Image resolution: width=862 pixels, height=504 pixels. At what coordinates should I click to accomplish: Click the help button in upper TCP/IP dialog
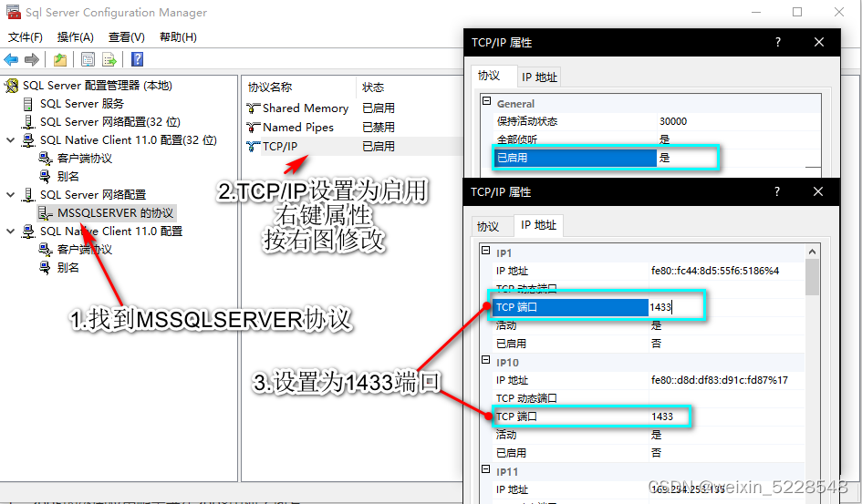click(x=777, y=42)
